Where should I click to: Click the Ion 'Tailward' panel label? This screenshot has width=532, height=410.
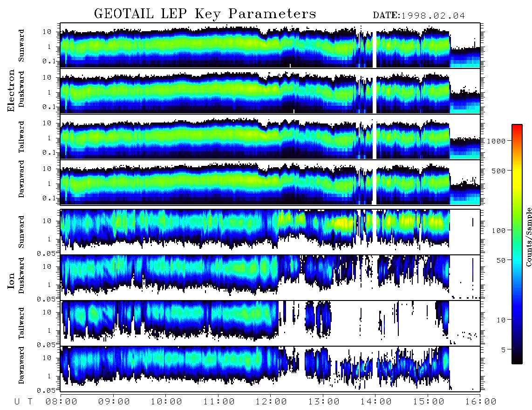21,323
